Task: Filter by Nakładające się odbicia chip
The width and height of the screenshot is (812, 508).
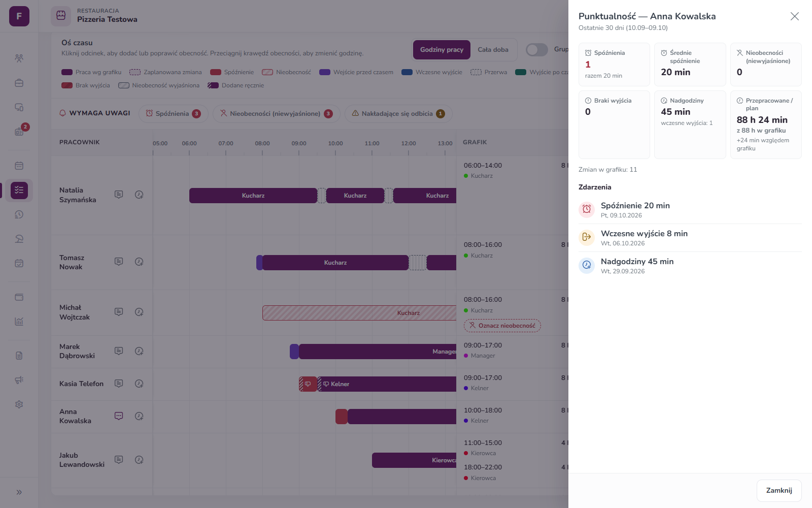Action: click(398, 114)
